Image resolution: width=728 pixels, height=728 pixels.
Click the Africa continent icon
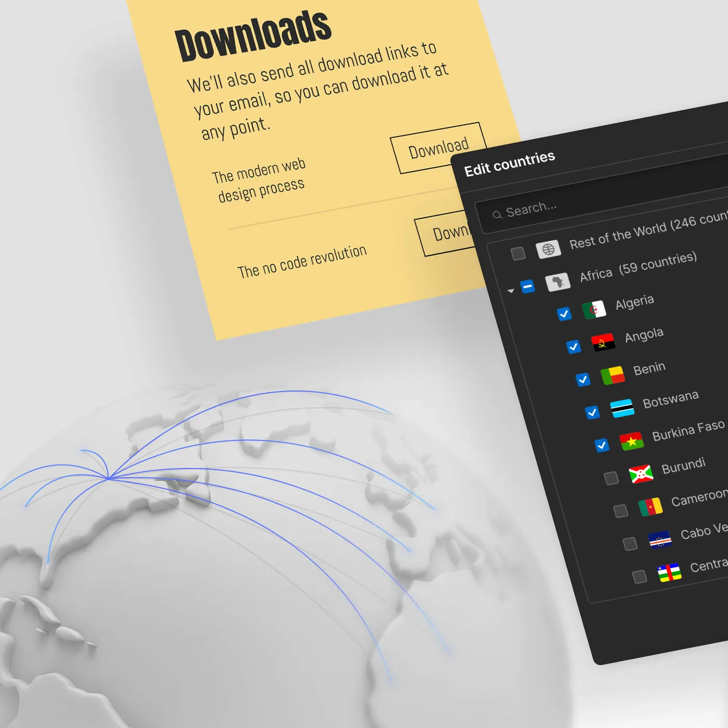557,282
